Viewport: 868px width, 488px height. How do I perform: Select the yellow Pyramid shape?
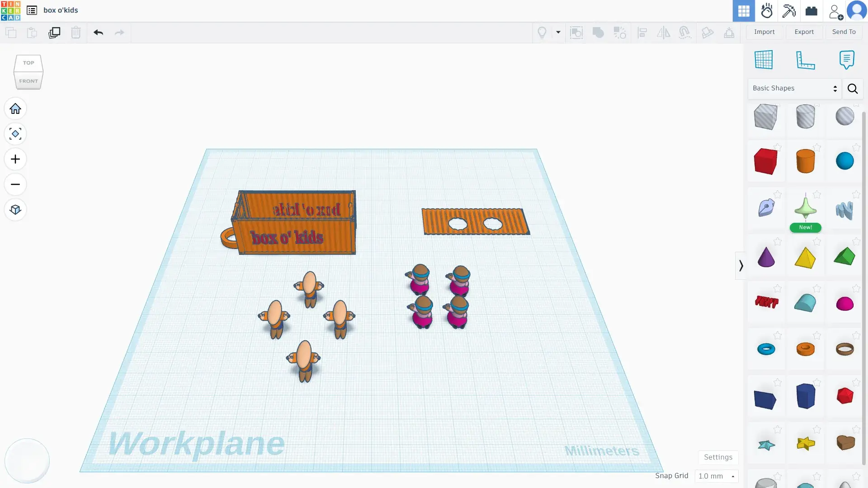(x=805, y=258)
